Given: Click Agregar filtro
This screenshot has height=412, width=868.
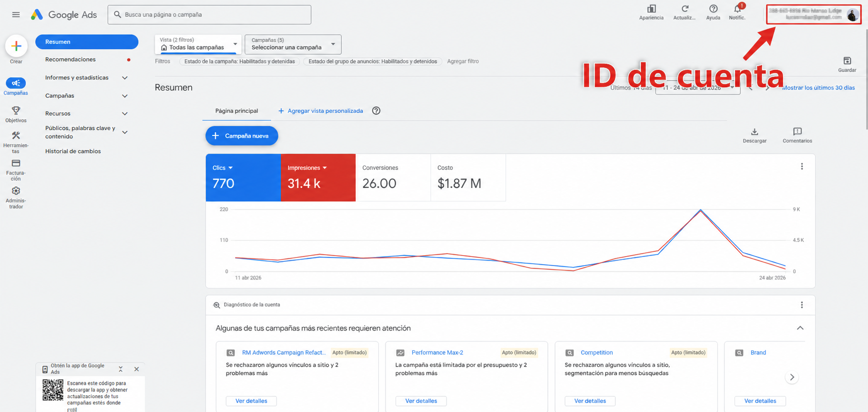Looking at the screenshot, I should click(463, 62).
